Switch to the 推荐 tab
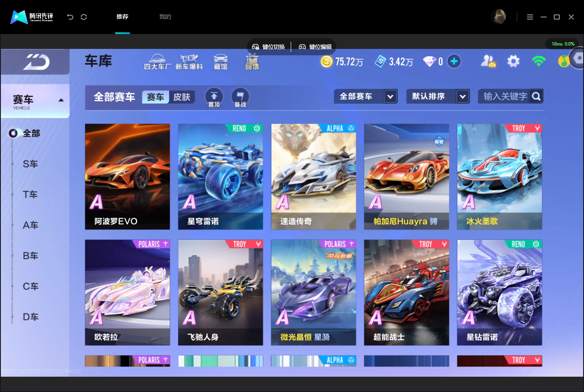Image resolution: width=584 pixels, height=392 pixels. tap(122, 17)
